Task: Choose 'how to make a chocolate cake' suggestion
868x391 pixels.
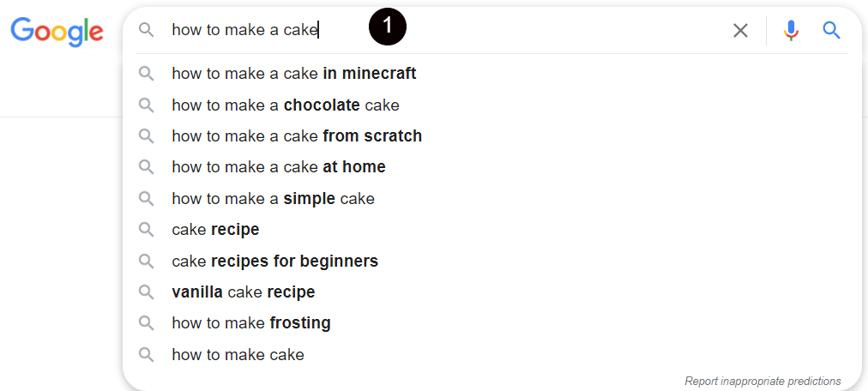Action: [x=491, y=105]
